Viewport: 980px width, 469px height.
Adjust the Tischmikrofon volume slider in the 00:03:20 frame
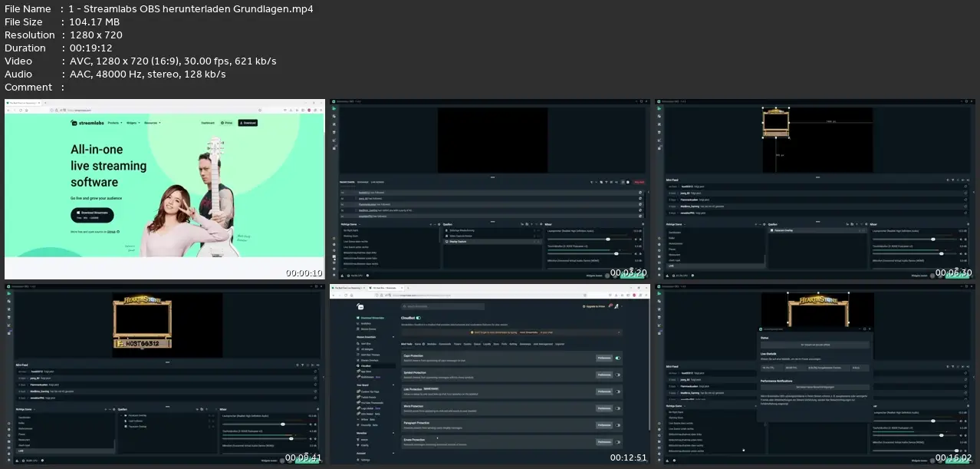[x=590, y=253]
